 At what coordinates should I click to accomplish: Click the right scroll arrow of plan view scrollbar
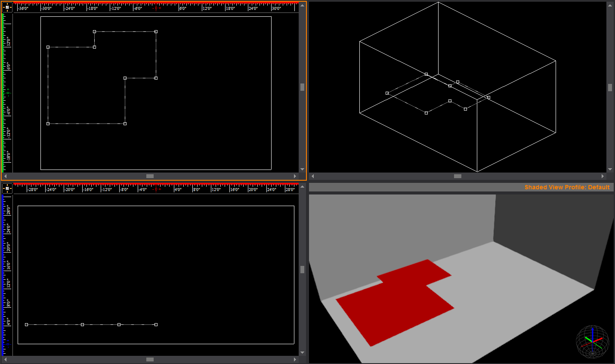click(295, 176)
